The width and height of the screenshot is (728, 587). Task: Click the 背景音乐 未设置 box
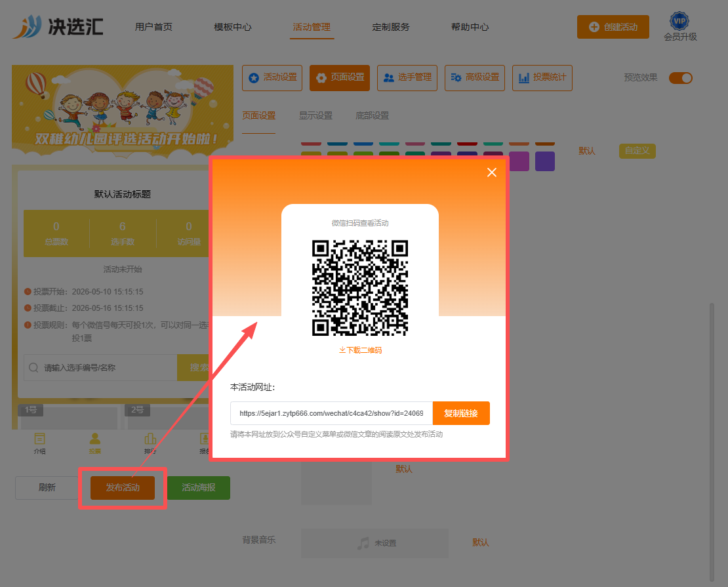pyautogui.click(x=374, y=543)
